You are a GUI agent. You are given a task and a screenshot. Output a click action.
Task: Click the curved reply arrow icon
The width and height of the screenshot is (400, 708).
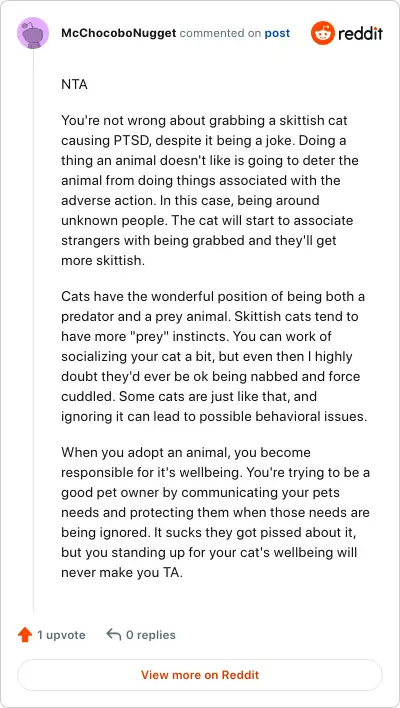point(113,635)
